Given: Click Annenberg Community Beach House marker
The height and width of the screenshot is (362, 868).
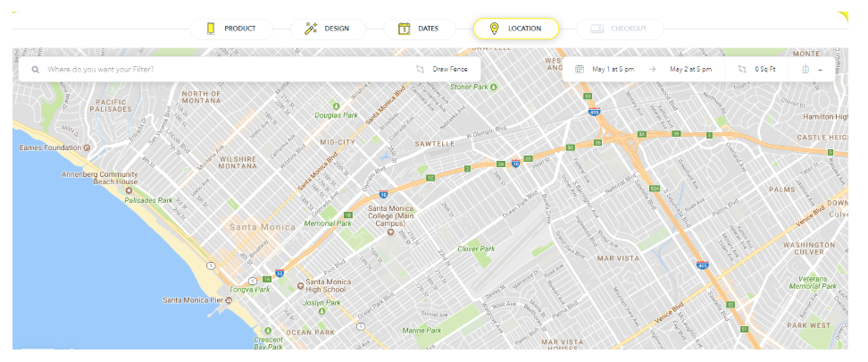Looking at the screenshot, I should point(129,190).
